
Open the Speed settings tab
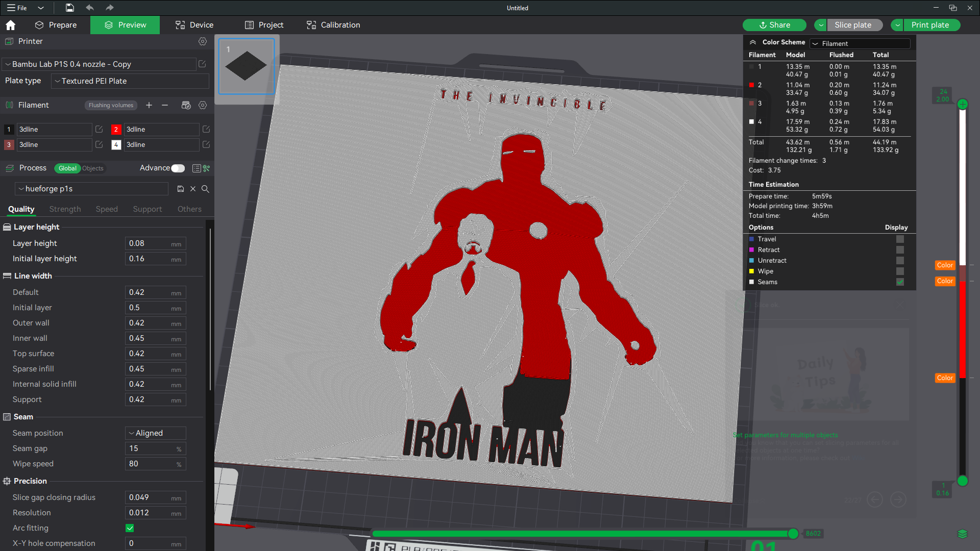[107, 209]
